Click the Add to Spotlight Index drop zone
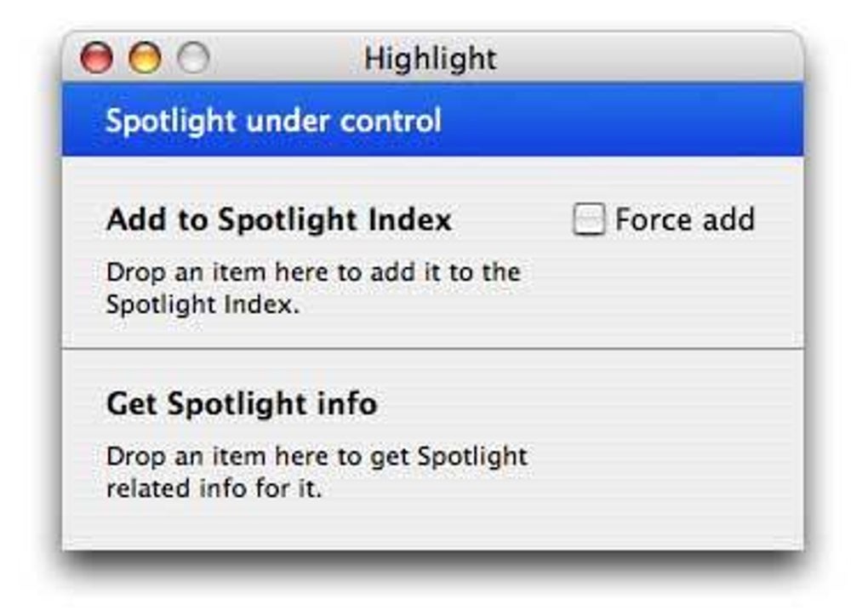This screenshot has width=868, height=610. coord(315,289)
